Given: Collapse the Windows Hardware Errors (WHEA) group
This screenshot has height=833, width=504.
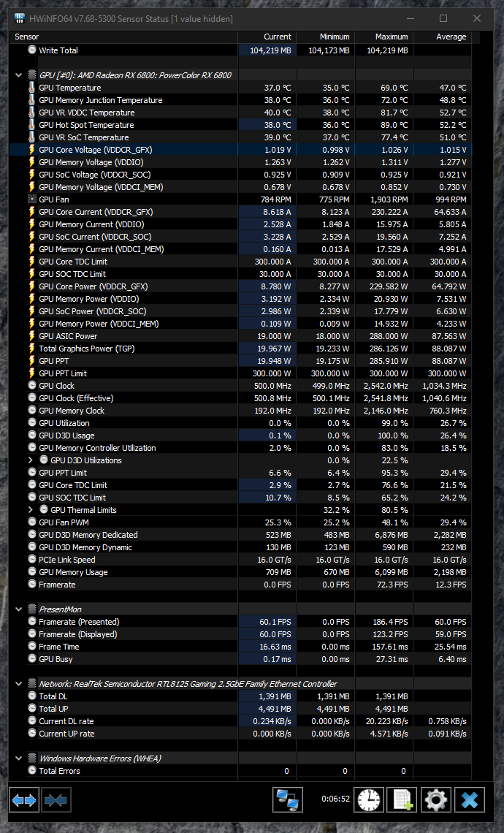Looking at the screenshot, I should [18, 758].
